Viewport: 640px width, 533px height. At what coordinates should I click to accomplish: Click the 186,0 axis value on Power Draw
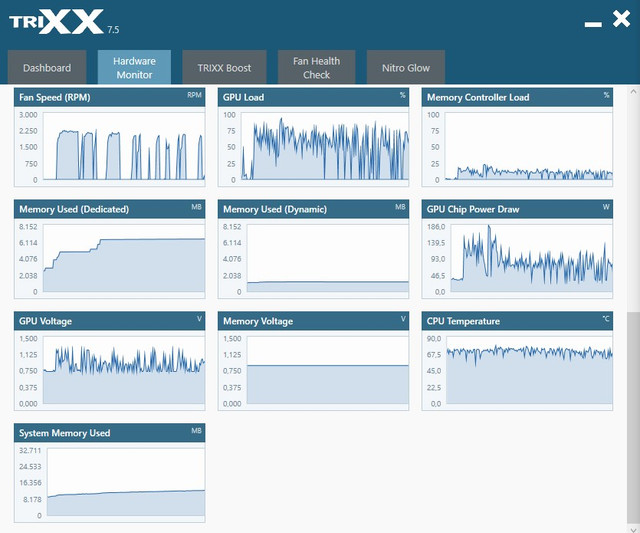coord(436,227)
